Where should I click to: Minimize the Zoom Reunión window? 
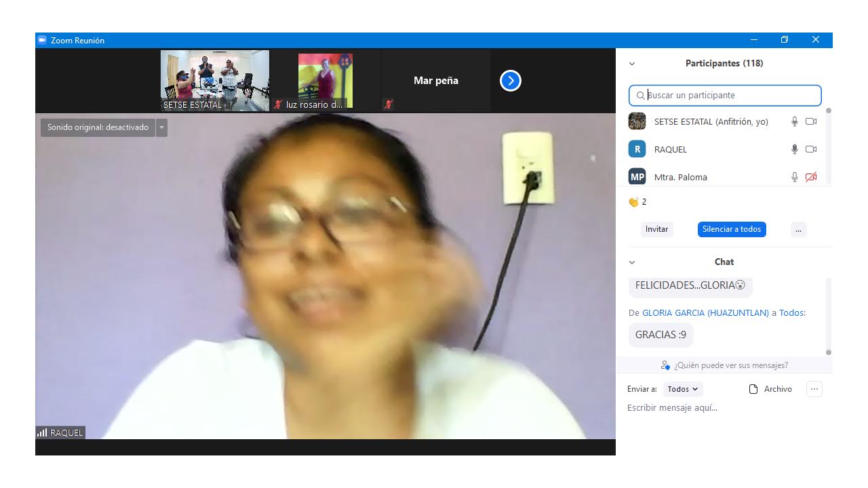[x=753, y=40]
